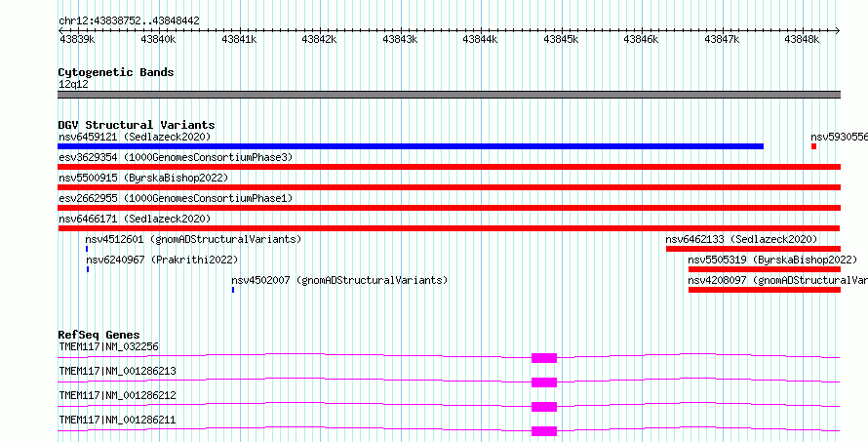
Task: Click the TMEM117 NM_001286212 exon block
Action: point(544,407)
